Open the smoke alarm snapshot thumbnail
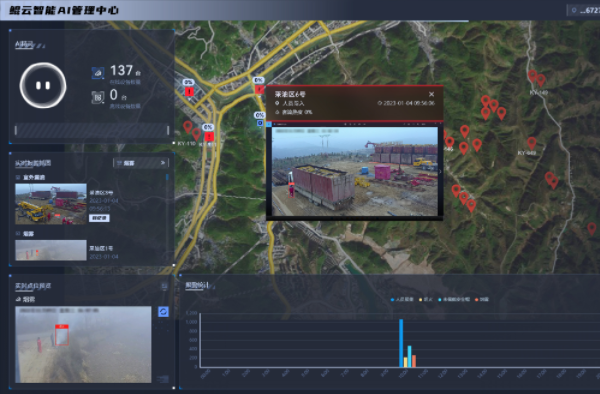Image resolution: width=600 pixels, height=394 pixels. [x=51, y=250]
